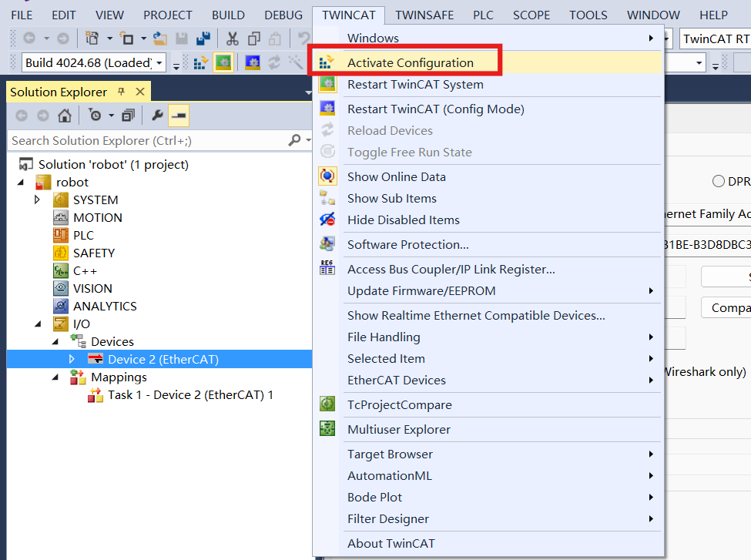Click the Collapse All icon in Solution Explorer
The width and height of the screenshot is (751, 560).
pyautogui.click(x=128, y=116)
